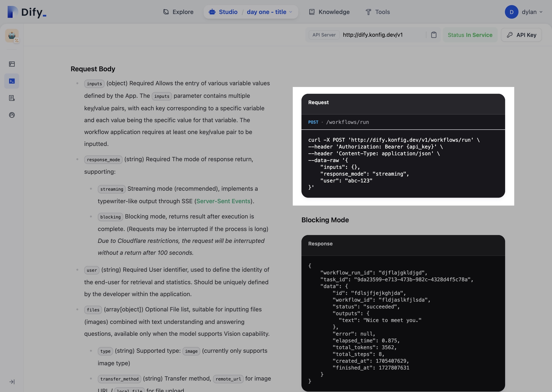Click the "task_id" response line
The image size is (552, 392).
pyautogui.click(x=397, y=279)
